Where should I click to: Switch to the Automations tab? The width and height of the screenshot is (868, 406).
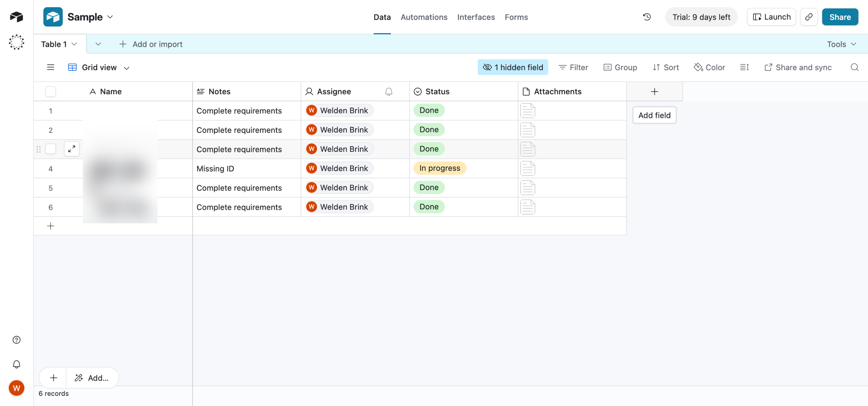pos(424,17)
